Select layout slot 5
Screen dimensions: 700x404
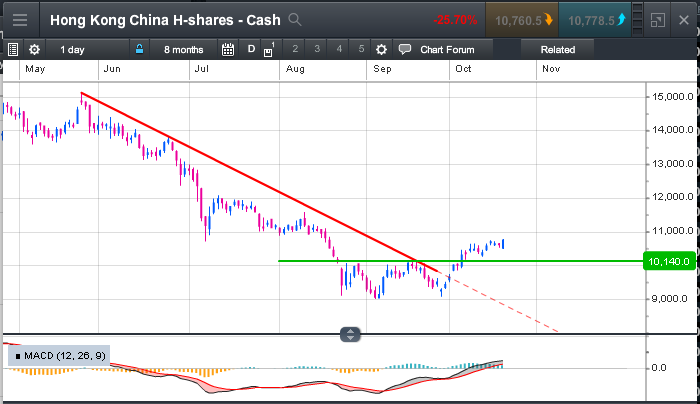361,49
